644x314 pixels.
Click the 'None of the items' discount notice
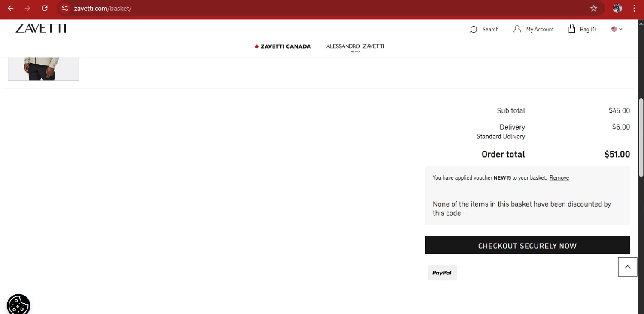point(522,209)
